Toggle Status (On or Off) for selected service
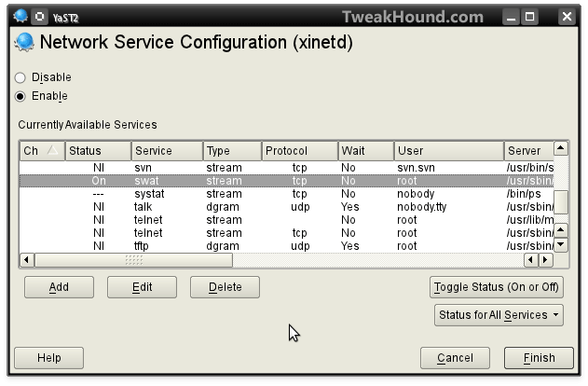 coord(496,287)
